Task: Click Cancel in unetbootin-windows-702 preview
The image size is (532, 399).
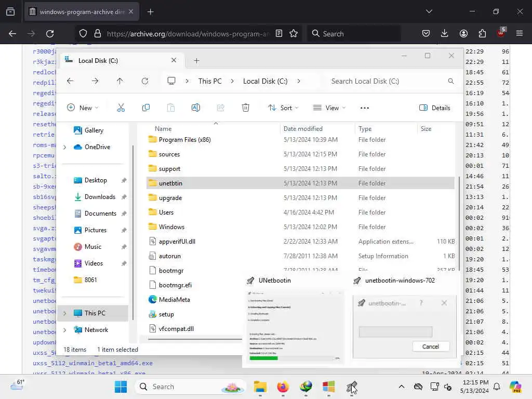Action: (x=431, y=347)
